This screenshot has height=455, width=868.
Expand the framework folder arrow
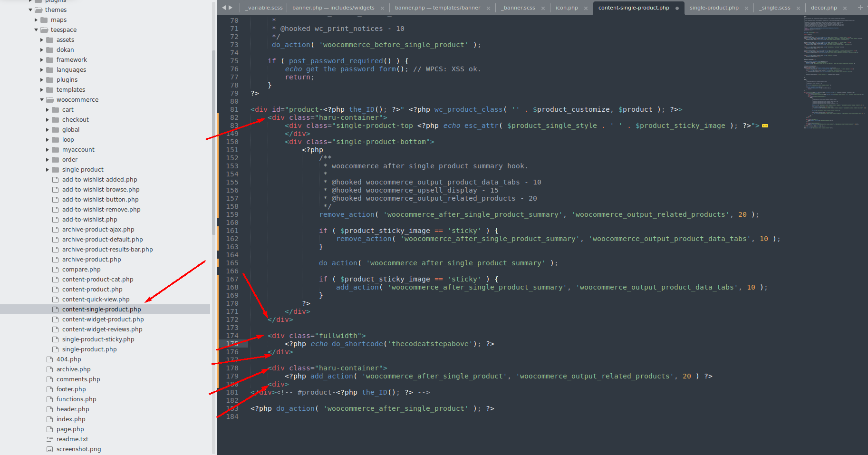click(x=42, y=60)
